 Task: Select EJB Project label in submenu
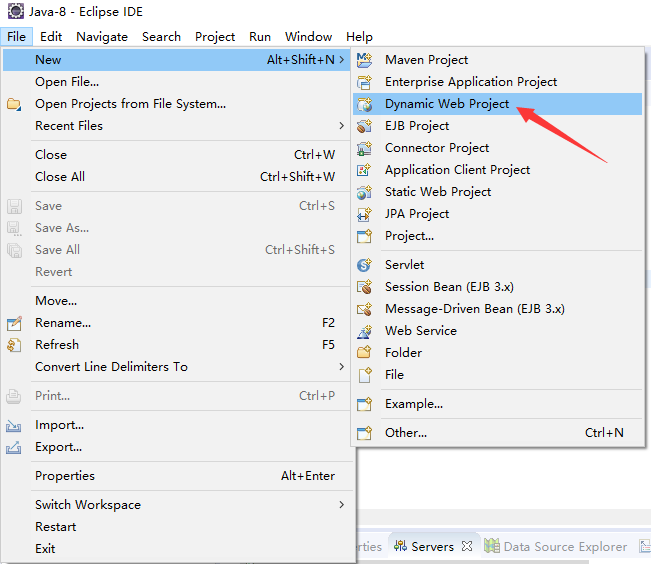point(417,126)
